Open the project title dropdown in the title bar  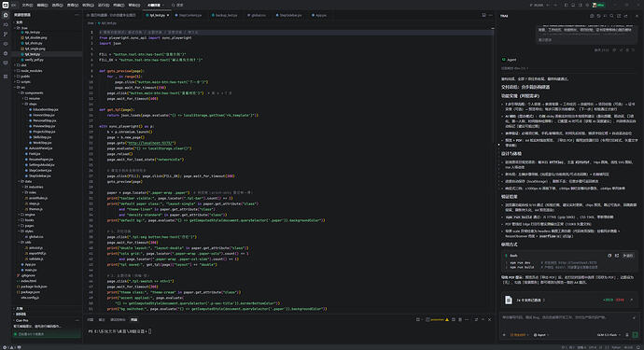pos(156,5)
